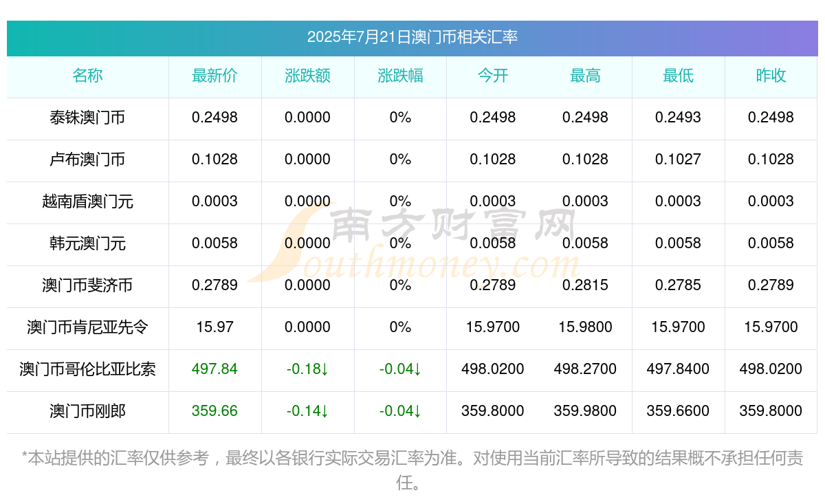Select the row name 越南盾澳门元
This screenshot has width=825, height=504.
[87, 201]
